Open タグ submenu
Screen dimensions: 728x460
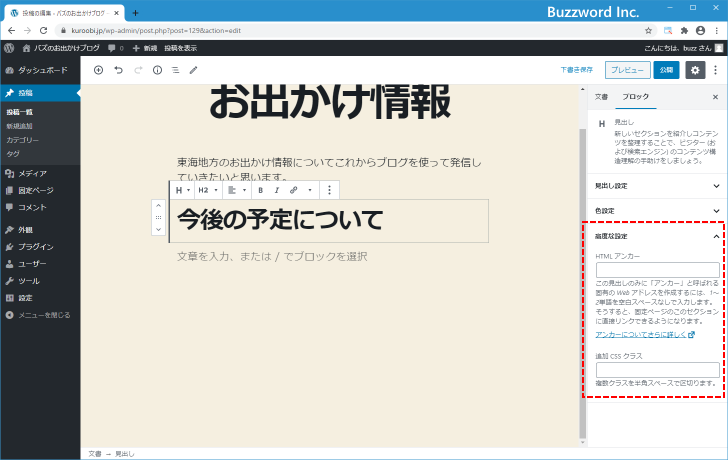(x=13, y=154)
